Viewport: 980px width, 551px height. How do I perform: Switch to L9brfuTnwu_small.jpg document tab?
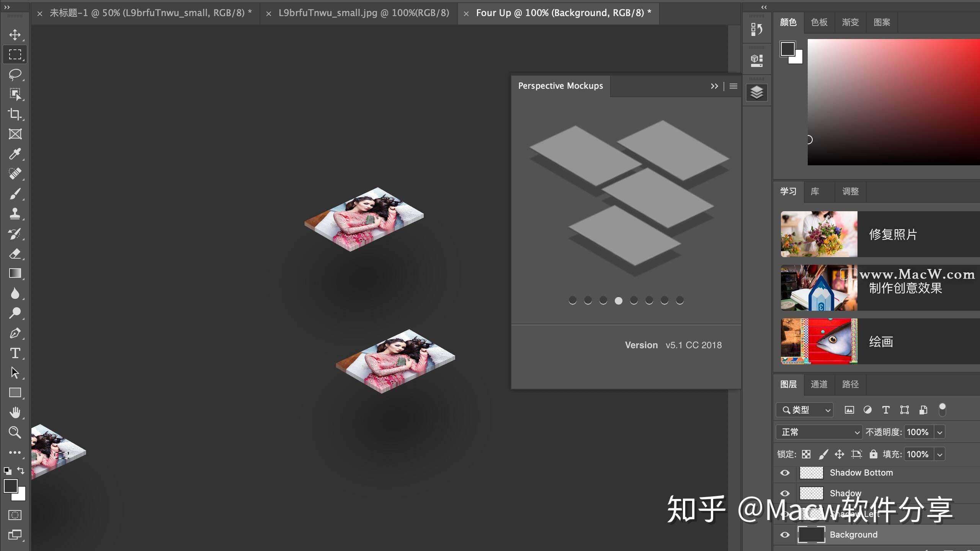coord(363,13)
